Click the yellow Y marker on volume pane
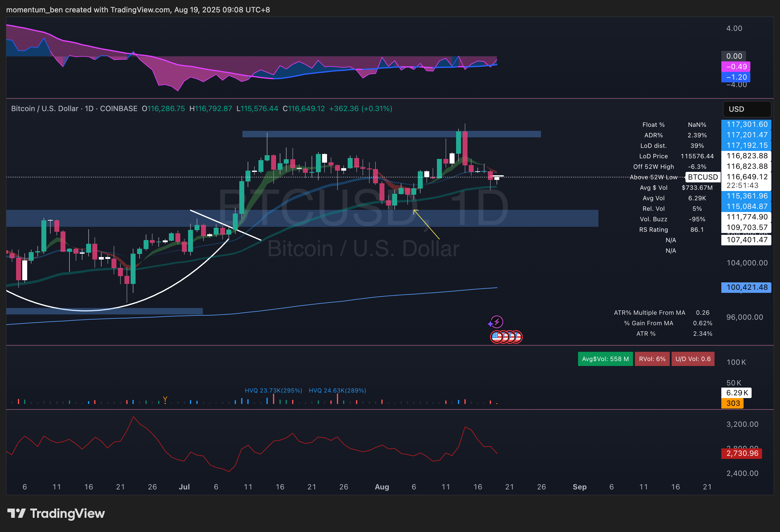This screenshot has width=780, height=532. 165,399
